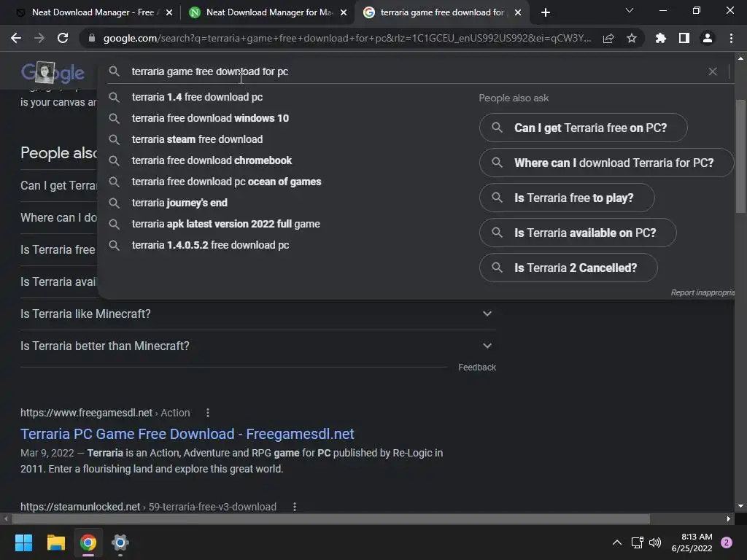The image size is (747, 560).
Task: Open the Extensions puzzle icon
Action: (661, 38)
